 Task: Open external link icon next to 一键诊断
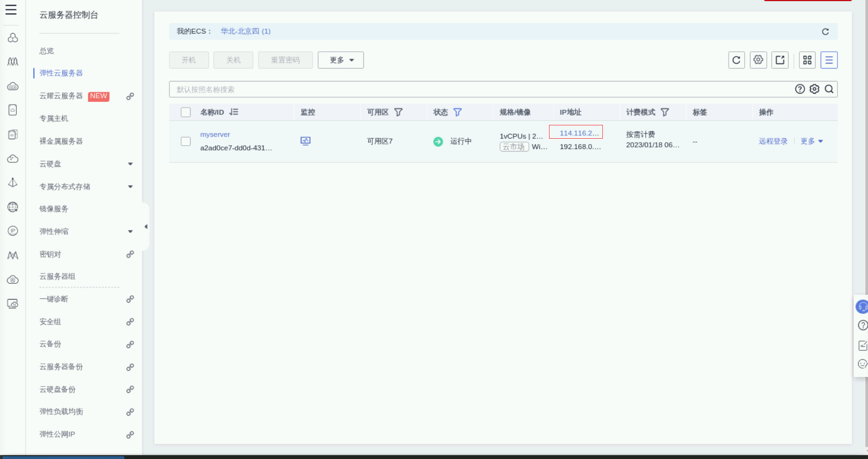[x=130, y=299]
